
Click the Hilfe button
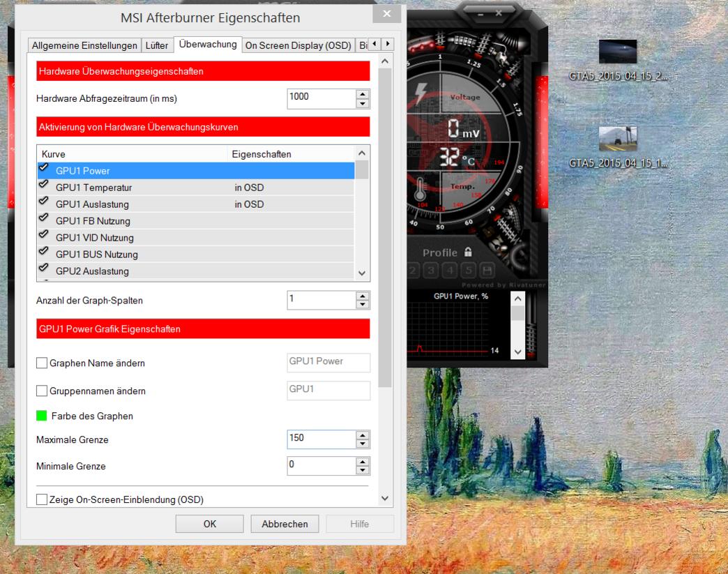click(x=360, y=524)
